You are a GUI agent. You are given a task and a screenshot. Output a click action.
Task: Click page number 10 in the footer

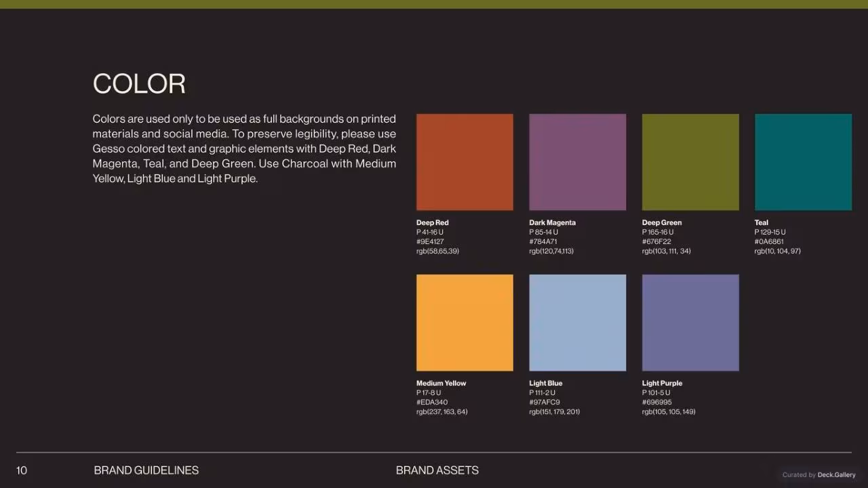[22, 470]
